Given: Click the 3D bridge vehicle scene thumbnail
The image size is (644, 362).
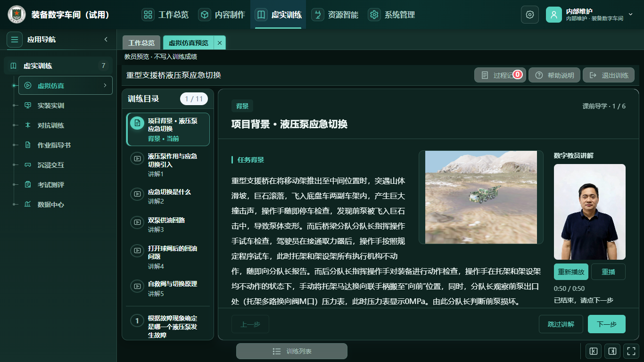Looking at the screenshot, I should pyautogui.click(x=481, y=197).
